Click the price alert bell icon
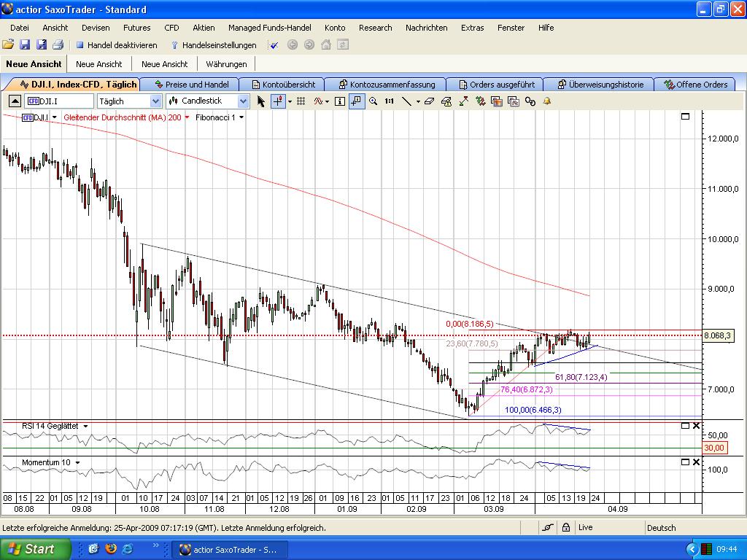 pyautogui.click(x=546, y=101)
